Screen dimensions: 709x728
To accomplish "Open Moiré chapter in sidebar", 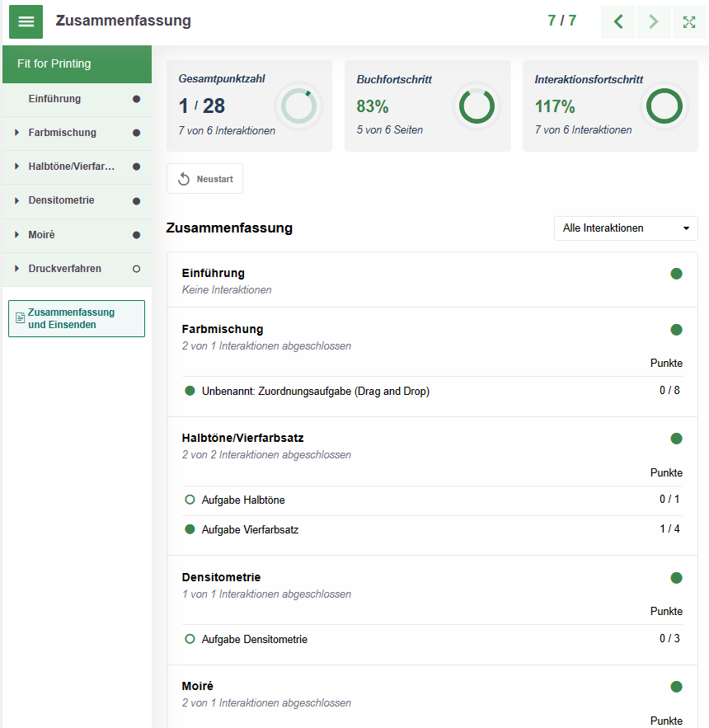I will coord(77,235).
